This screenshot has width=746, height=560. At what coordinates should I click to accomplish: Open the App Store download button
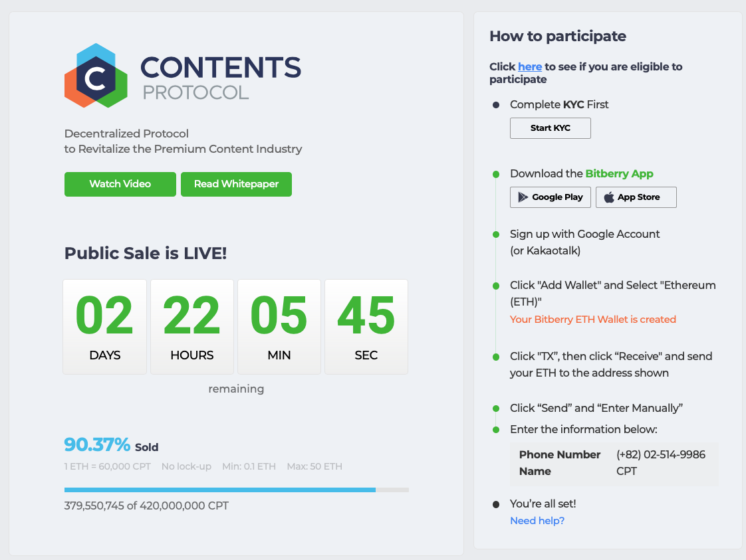click(x=636, y=197)
